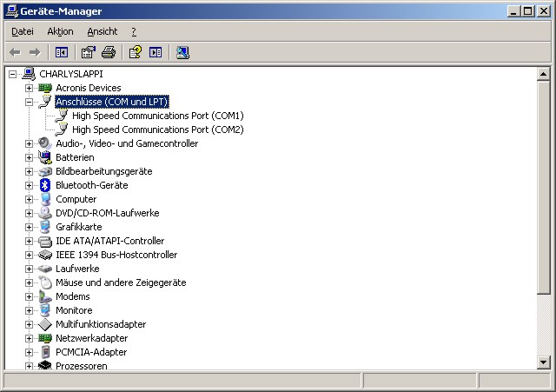Collapse Anschlüsse (COM und LPT) node
The image size is (556, 392).
[x=29, y=103]
